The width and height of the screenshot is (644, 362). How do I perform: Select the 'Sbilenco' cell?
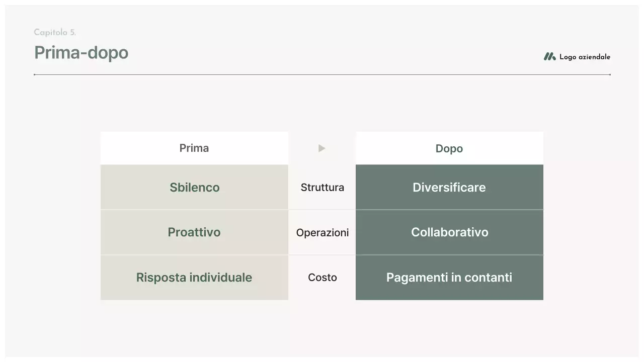194,187
